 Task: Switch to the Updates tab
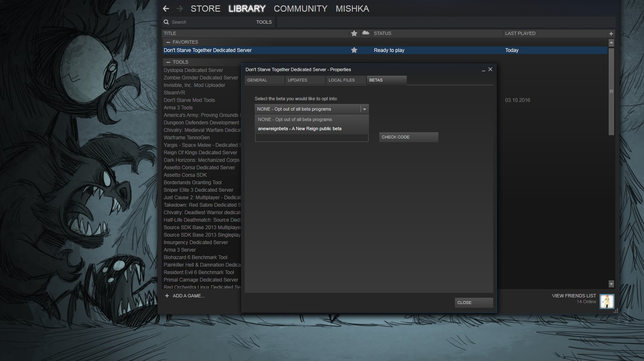click(x=297, y=80)
